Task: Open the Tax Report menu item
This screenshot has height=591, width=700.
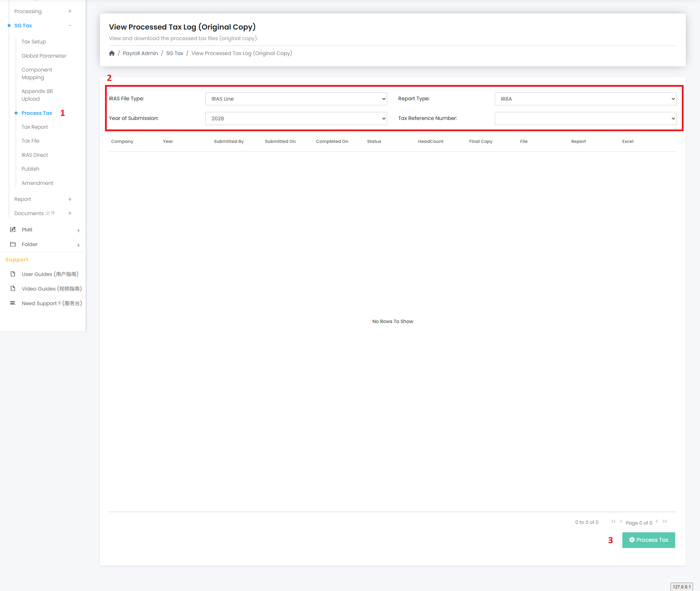Action: tap(35, 127)
